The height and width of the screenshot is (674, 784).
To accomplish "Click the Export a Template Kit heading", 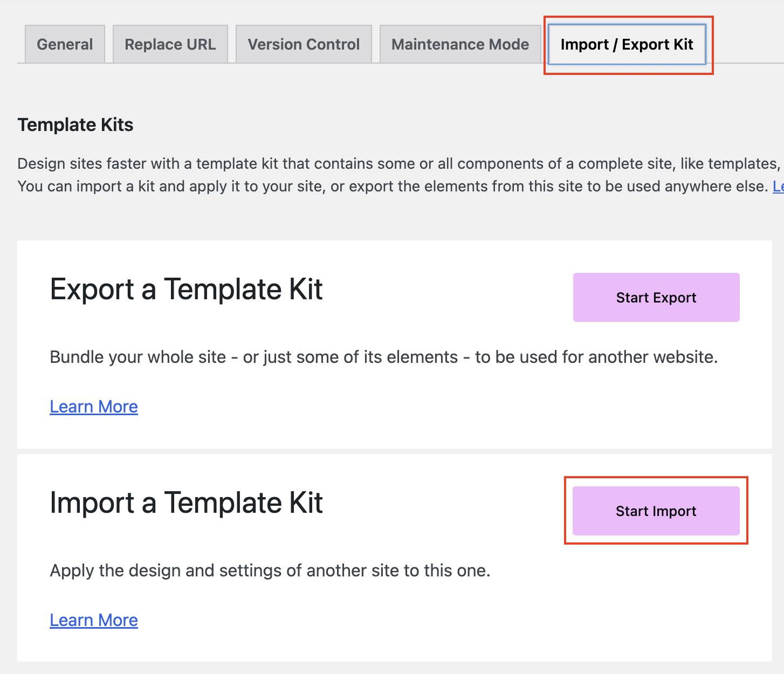I will 186,290.
